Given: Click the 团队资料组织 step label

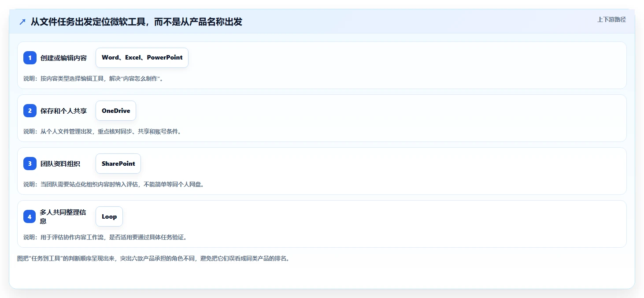Looking at the screenshot, I should 60,164.
